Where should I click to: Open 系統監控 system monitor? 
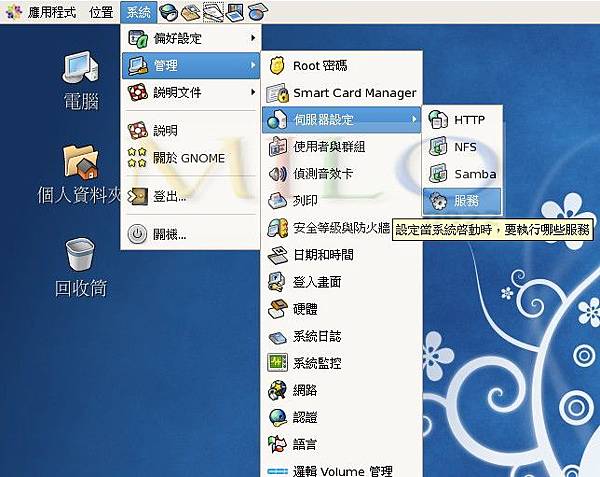[x=342, y=363]
